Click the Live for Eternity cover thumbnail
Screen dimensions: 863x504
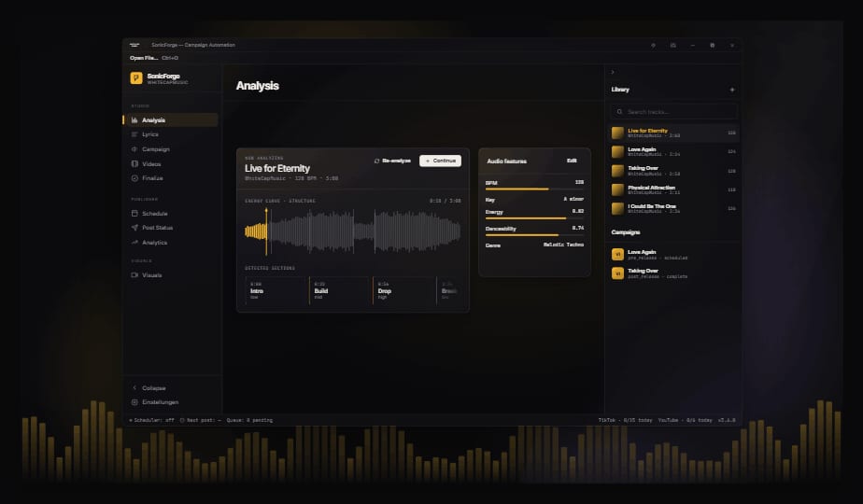tap(617, 133)
